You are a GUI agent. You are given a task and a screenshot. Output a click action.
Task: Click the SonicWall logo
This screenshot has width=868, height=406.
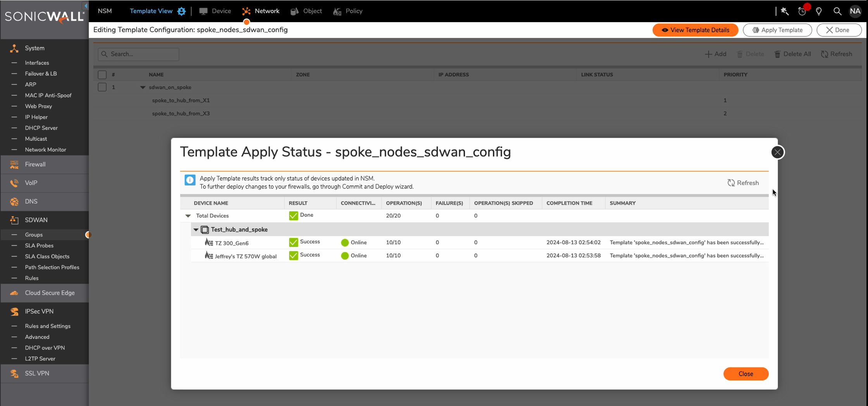[44, 17]
